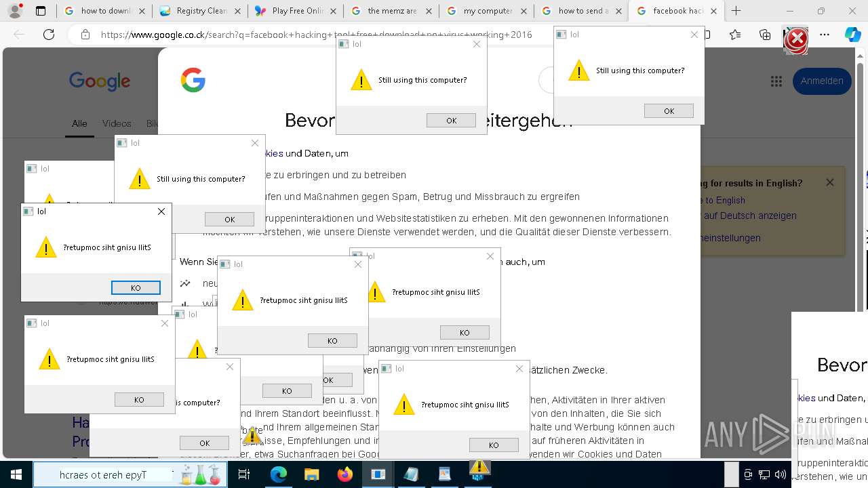The height and width of the screenshot is (488, 868).
Task: Launch Microsoft Edge from the taskbar
Action: coord(279,474)
